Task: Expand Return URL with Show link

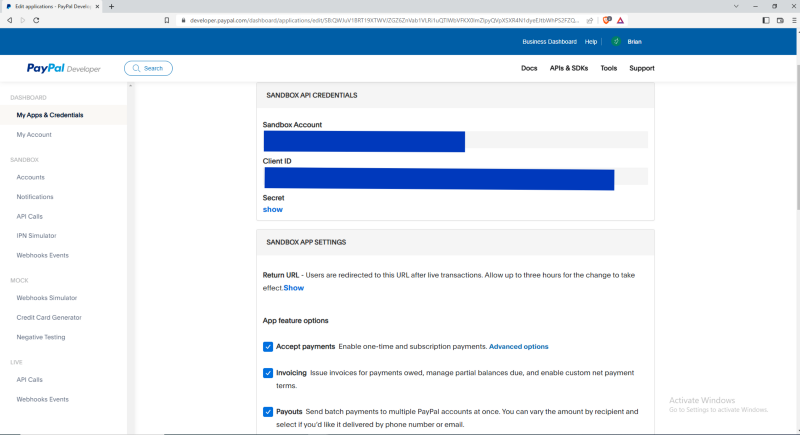Action: point(294,288)
